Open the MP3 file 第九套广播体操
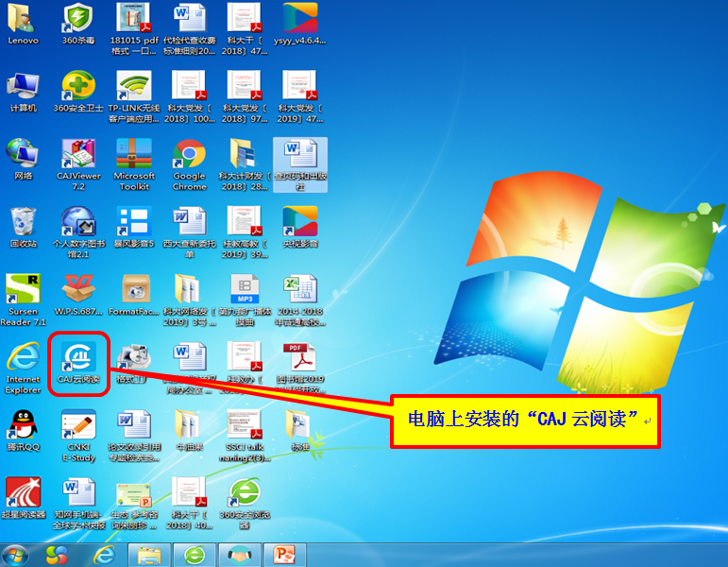This screenshot has height=567, width=728. 245,301
